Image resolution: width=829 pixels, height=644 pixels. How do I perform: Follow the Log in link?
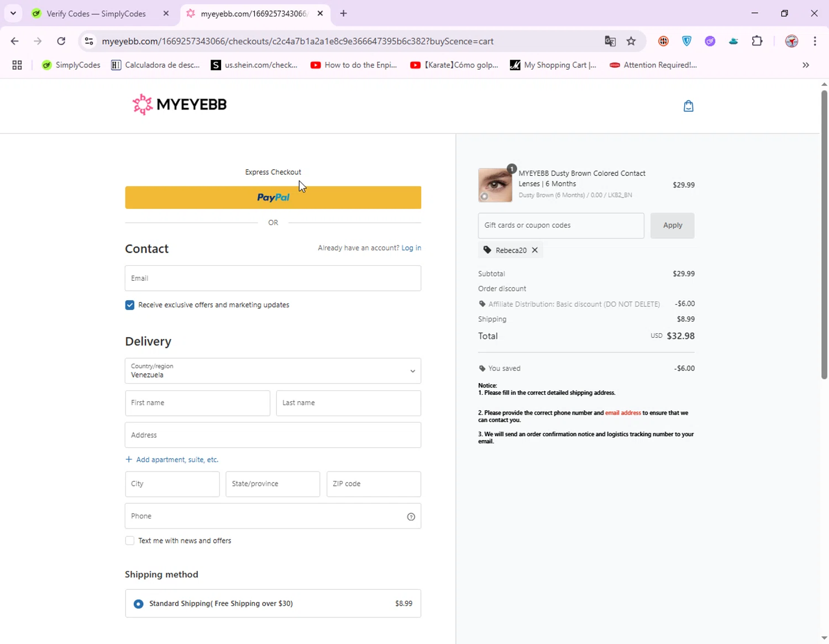[411, 248]
